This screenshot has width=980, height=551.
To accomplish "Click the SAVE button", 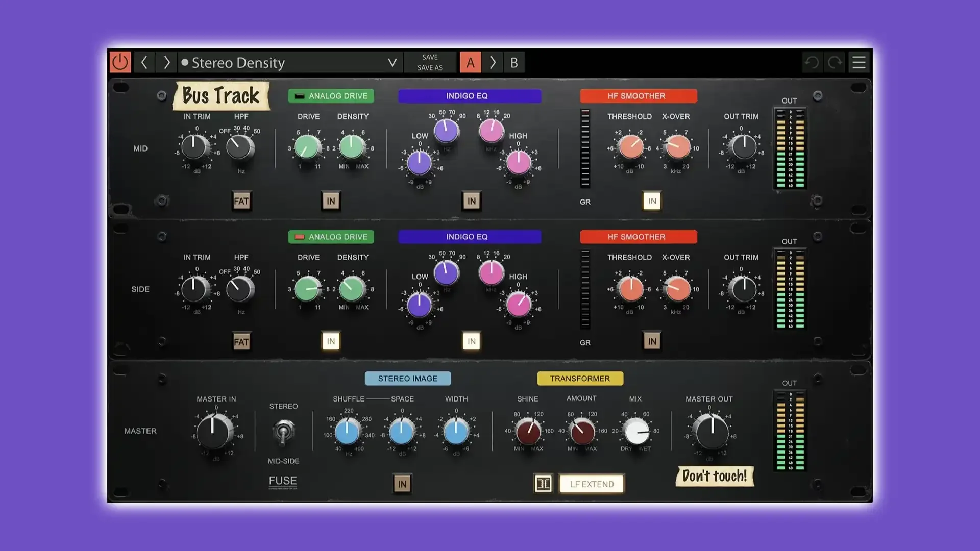I will (429, 58).
